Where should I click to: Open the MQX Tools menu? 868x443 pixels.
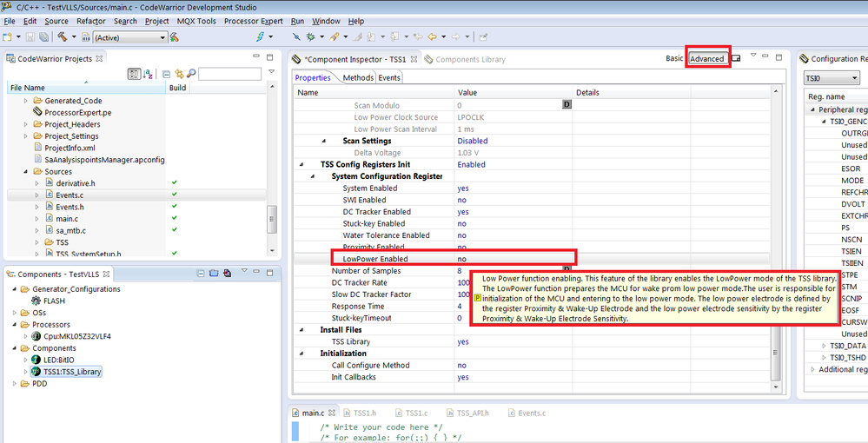(x=196, y=21)
